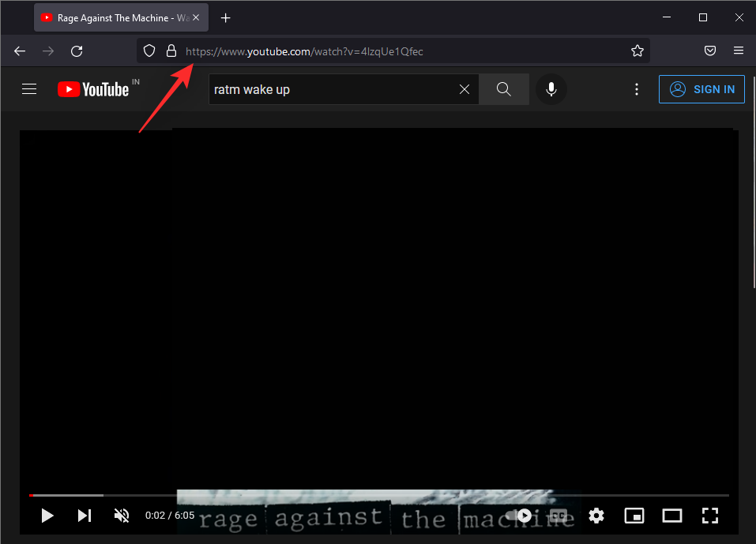Viewport: 756px width, 544px height.
Task: Select the Rage Against The Machine tab
Action: [121, 18]
